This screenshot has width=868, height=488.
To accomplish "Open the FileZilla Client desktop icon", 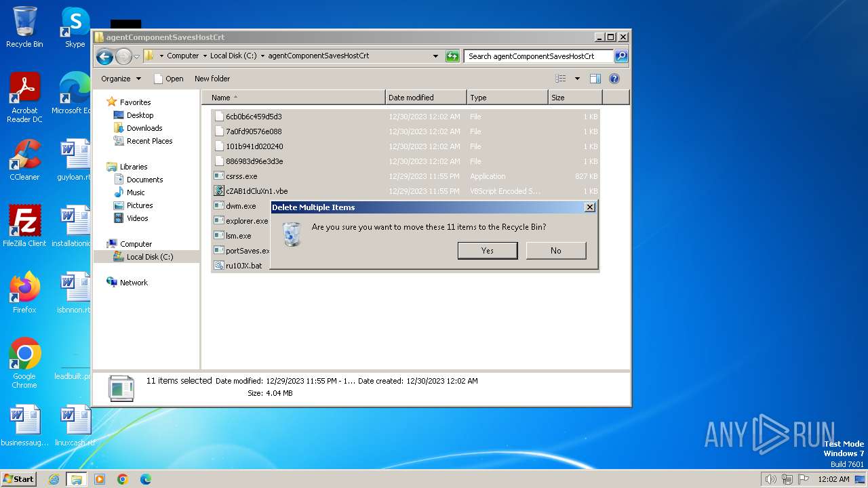I will tap(24, 226).
